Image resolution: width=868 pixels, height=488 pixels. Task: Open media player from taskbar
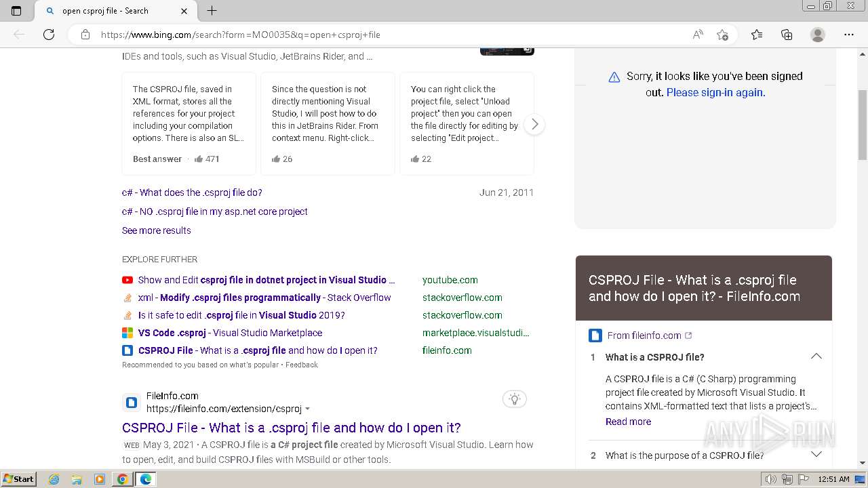100,479
